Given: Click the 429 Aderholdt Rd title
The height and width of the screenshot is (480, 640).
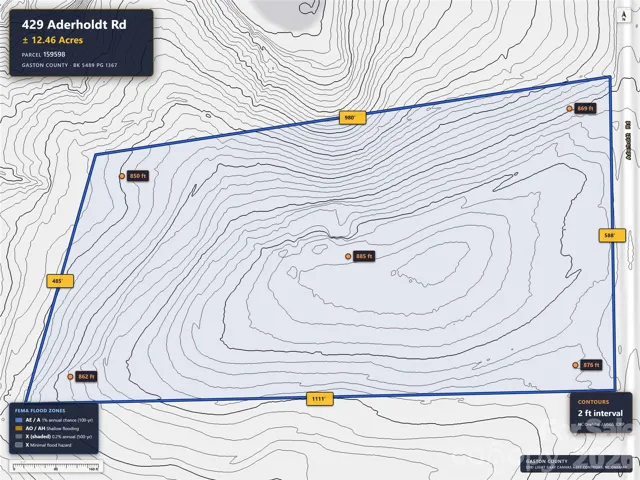Looking at the screenshot, I should [x=74, y=24].
